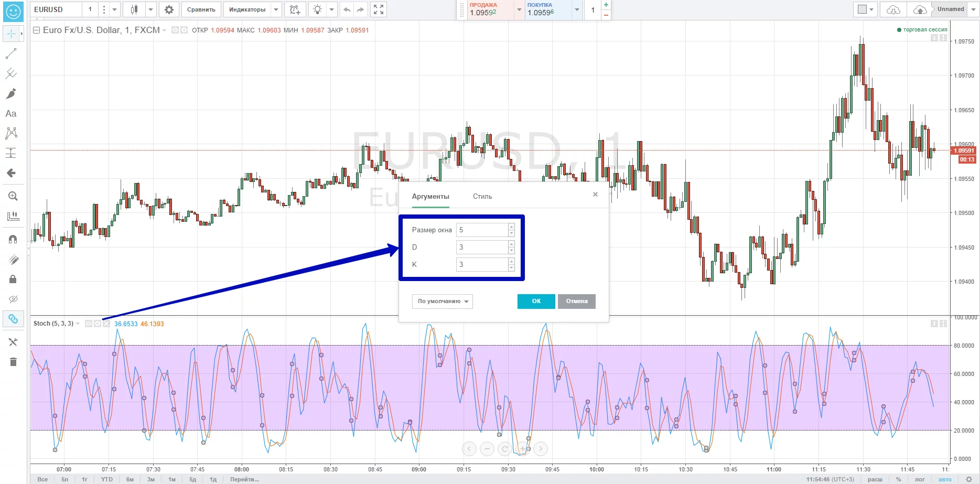Close the indicator settings dialog
The height and width of the screenshot is (484, 980).
(x=595, y=195)
